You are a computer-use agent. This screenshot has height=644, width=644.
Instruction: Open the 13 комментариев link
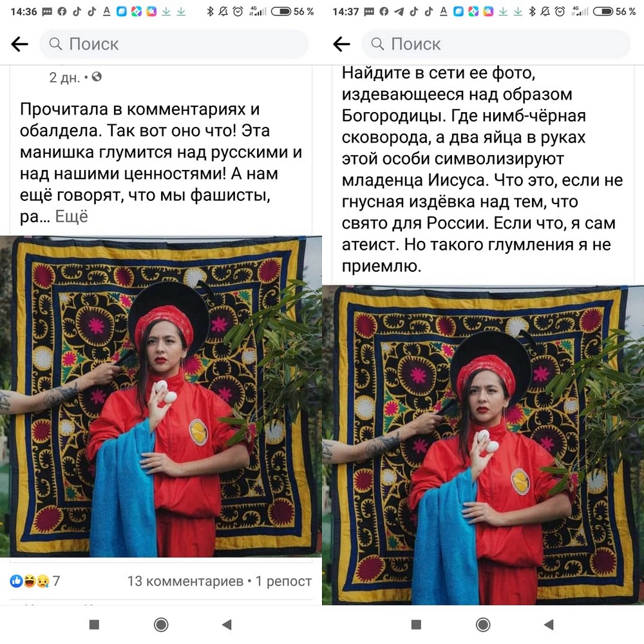click(185, 581)
